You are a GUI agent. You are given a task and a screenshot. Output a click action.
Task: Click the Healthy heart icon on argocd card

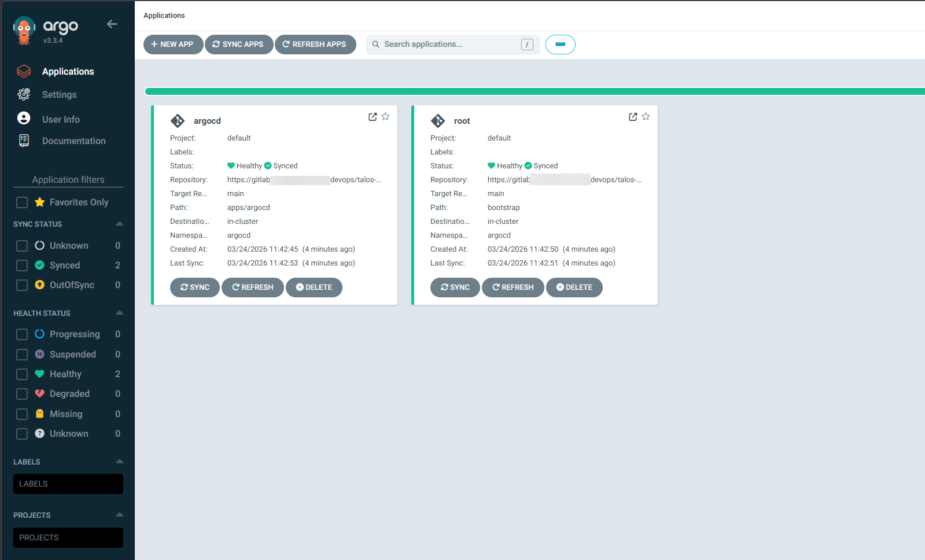pyautogui.click(x=231, y=165)
